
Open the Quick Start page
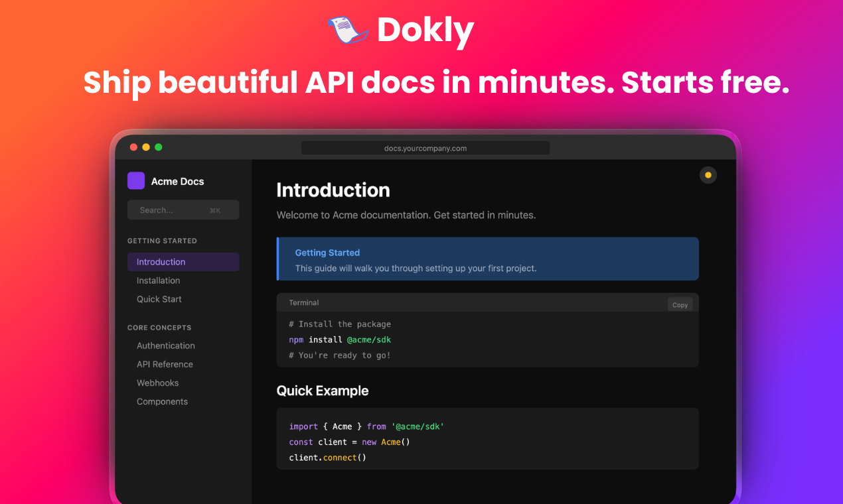coord(159,299)
